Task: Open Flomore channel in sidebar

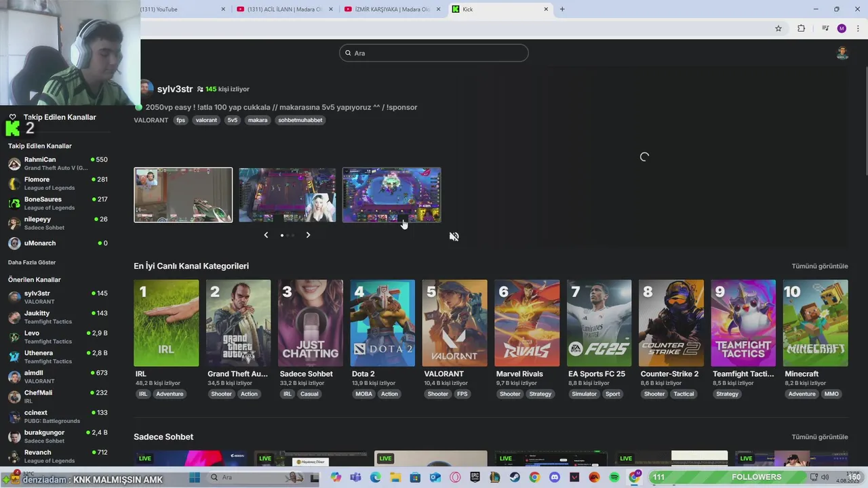Action: (58, 183)
